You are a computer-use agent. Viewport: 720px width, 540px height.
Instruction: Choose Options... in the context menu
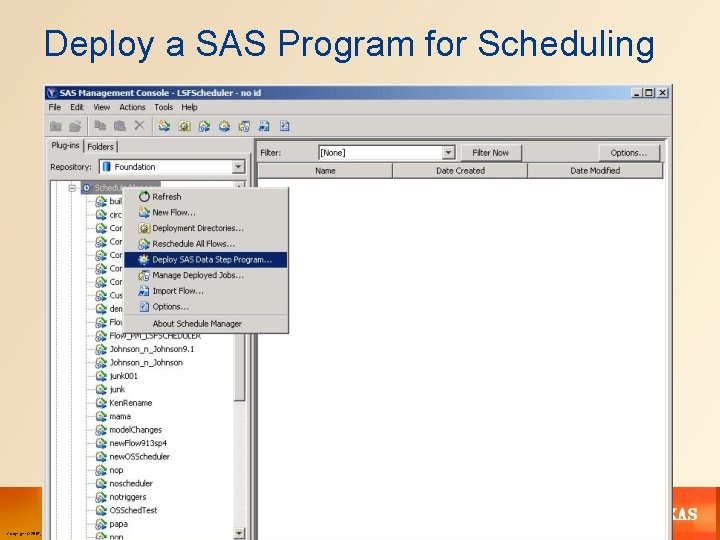pos(206,306)
